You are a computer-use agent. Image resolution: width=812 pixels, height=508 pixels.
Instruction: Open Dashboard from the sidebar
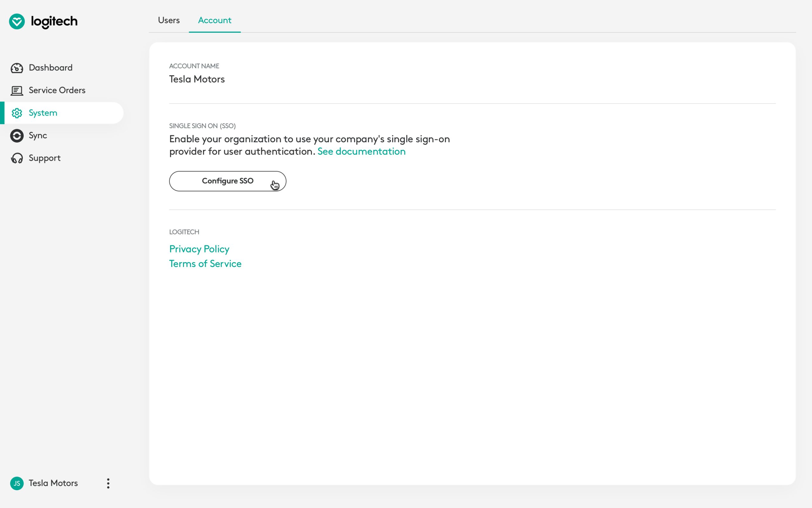click(50, 68)
